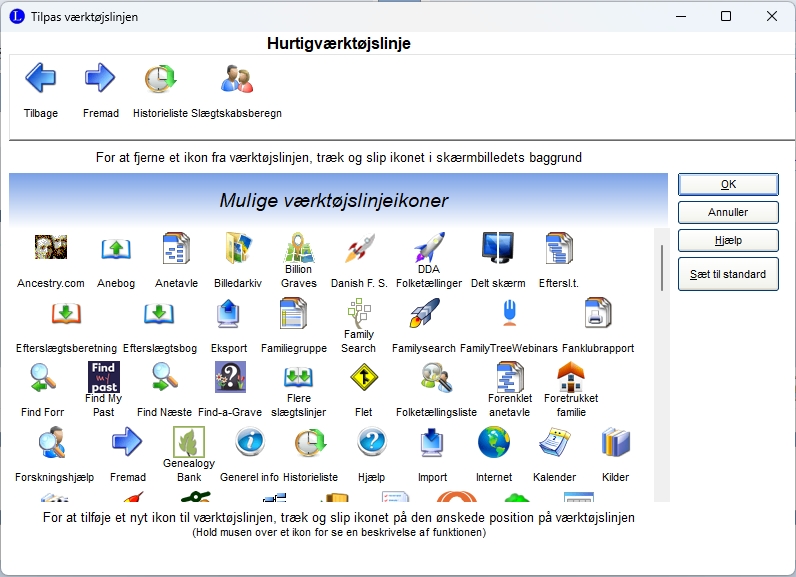The width and height of the screenshot is (796, 577).
Task: Click the Delt skærm icon
Action: point(497,249)
